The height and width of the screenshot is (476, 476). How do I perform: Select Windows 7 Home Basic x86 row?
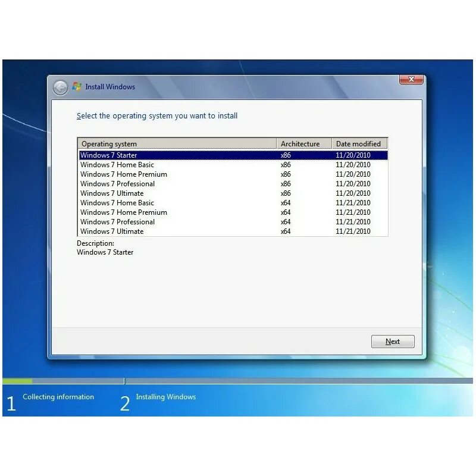tap(233, 165)
